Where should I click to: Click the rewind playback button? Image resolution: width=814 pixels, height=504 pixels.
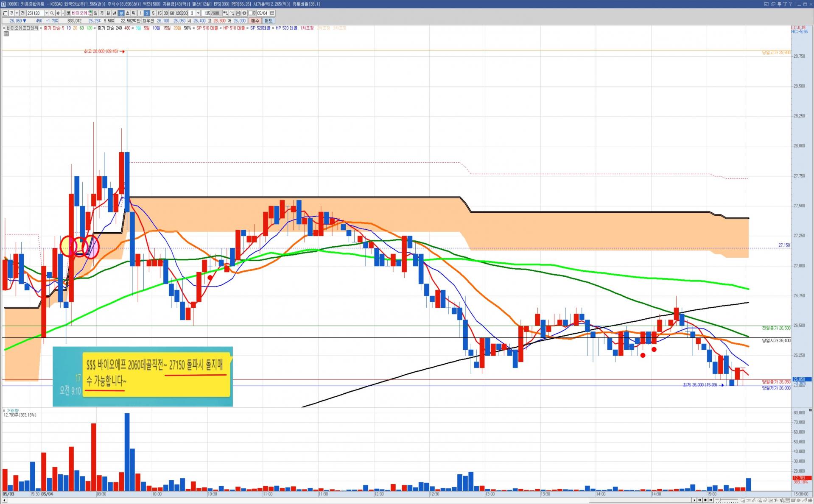point(700,500)
